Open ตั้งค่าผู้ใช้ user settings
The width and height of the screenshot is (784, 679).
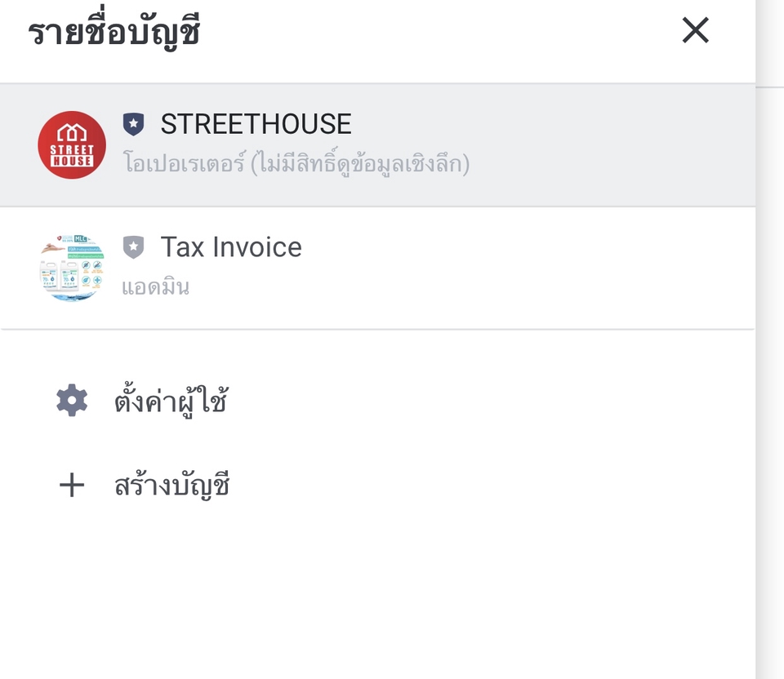coord(170,402)
